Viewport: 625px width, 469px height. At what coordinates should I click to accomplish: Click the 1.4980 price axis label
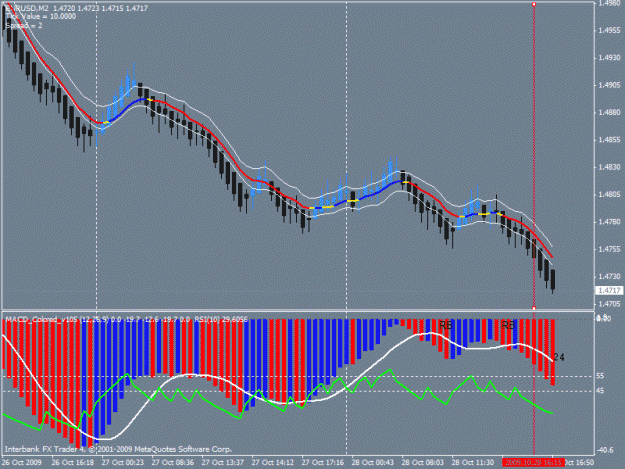609,4
